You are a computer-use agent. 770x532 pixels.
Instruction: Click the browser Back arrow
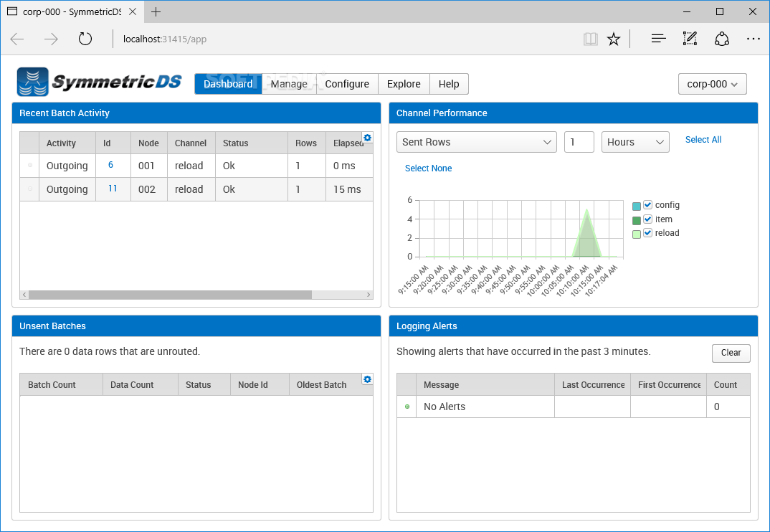coord(17,39)
